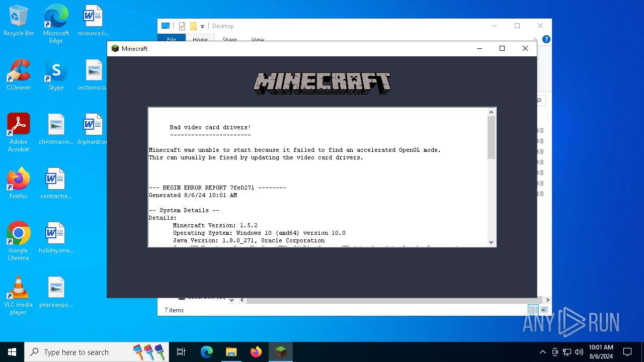Close the Minecraft window
This screenshot has width=644, height=362.
[525, 48]
